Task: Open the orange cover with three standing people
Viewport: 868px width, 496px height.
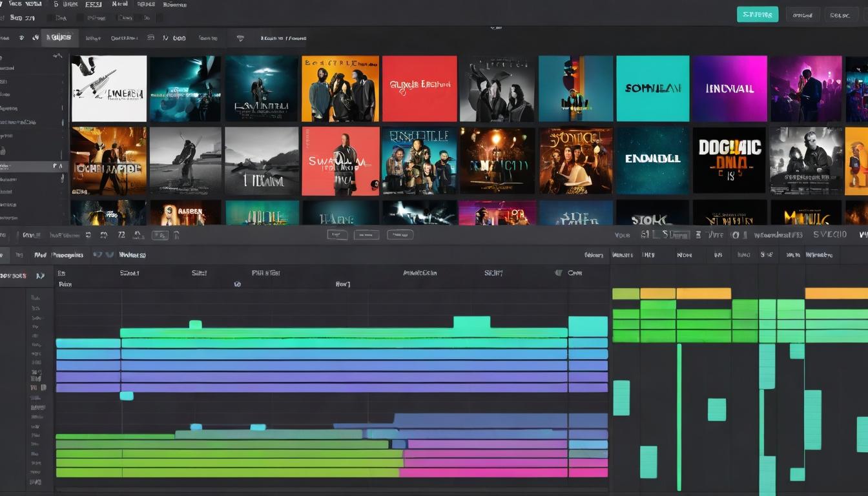Action: [x=340, y=88]
